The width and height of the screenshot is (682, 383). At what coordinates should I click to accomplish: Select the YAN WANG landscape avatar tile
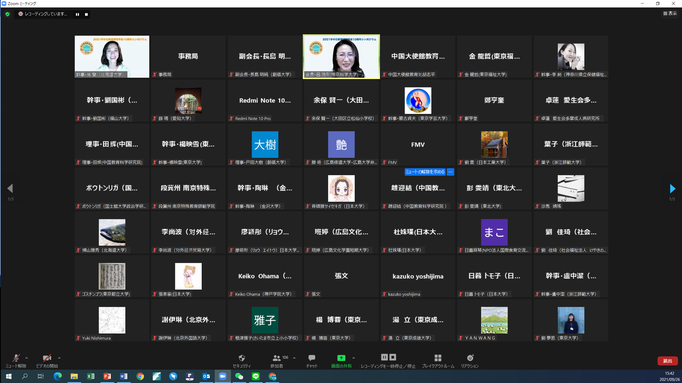pyautogui.click(x=494, y=320)
